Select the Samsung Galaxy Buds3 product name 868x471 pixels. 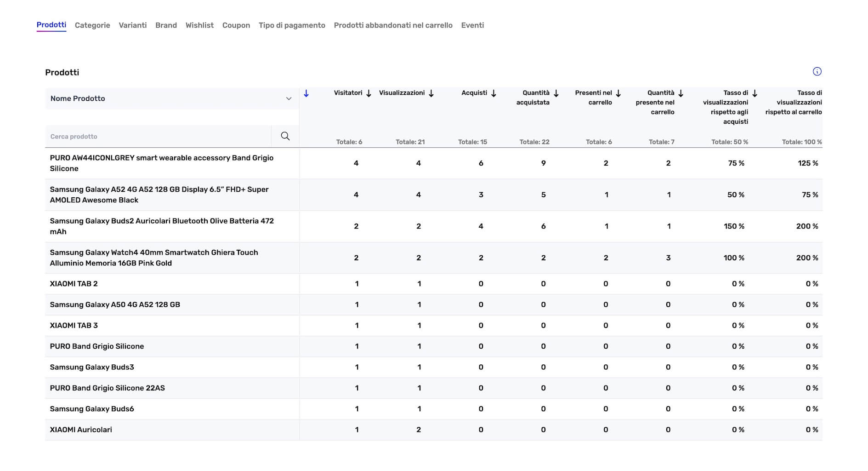pyautogui.click(x=92, y=367)
